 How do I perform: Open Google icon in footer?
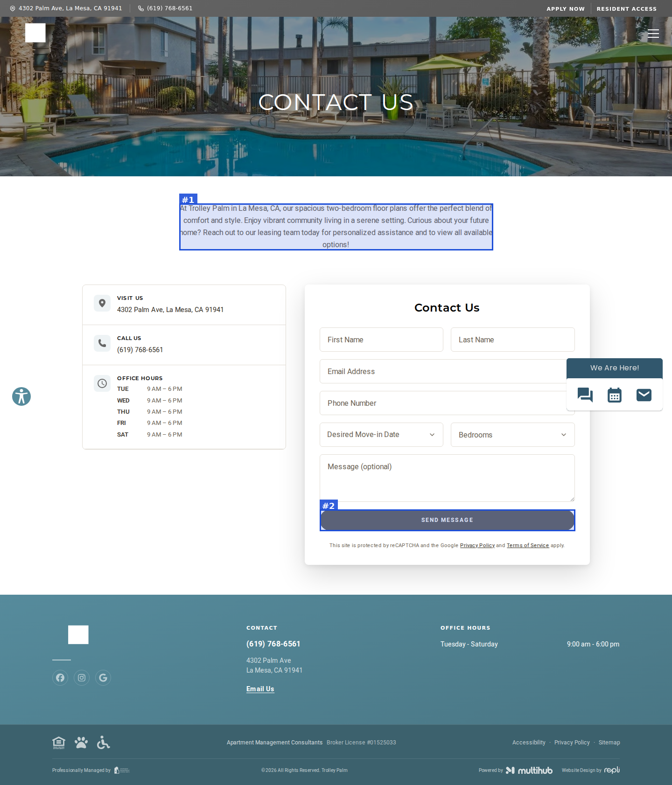[x=103, y=678]
